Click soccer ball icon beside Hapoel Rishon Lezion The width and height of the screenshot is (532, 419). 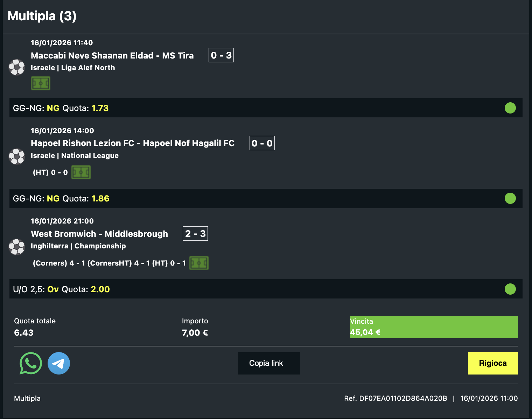17,156
